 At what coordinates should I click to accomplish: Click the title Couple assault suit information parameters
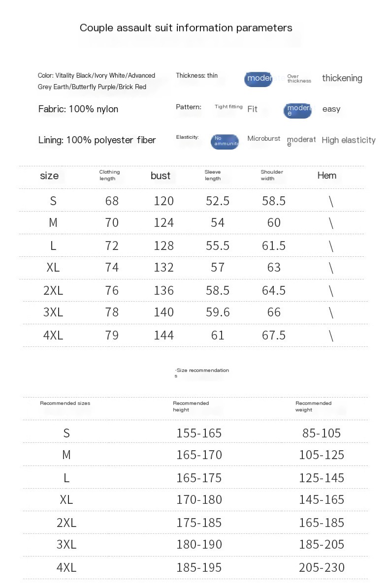pyautogui.click(x=186, y=28)
